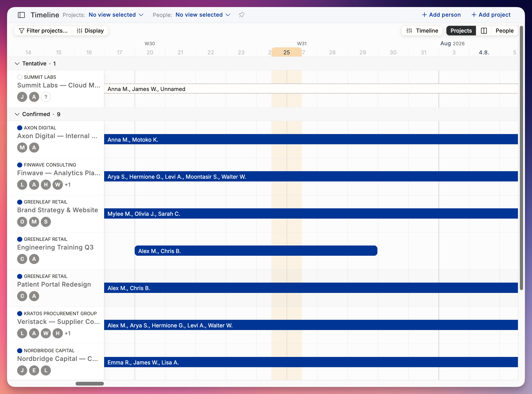532x394 pixels.
Task: Click A avatar in Summit Labs row
Action: click(34, 97)
